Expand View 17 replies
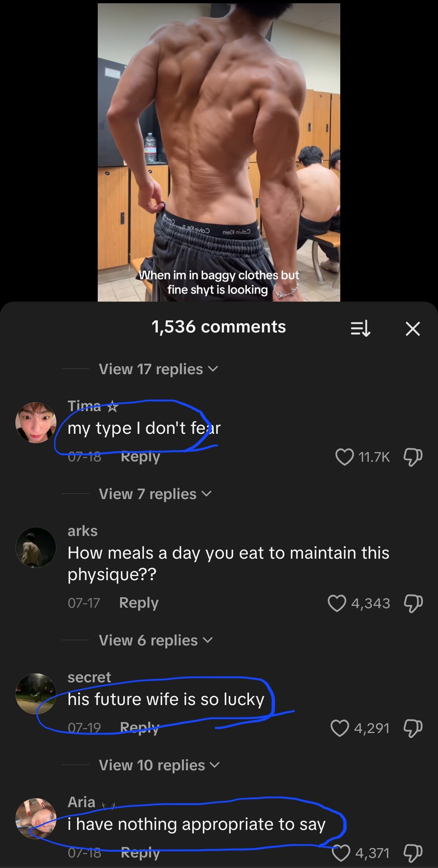 (158, 369)
